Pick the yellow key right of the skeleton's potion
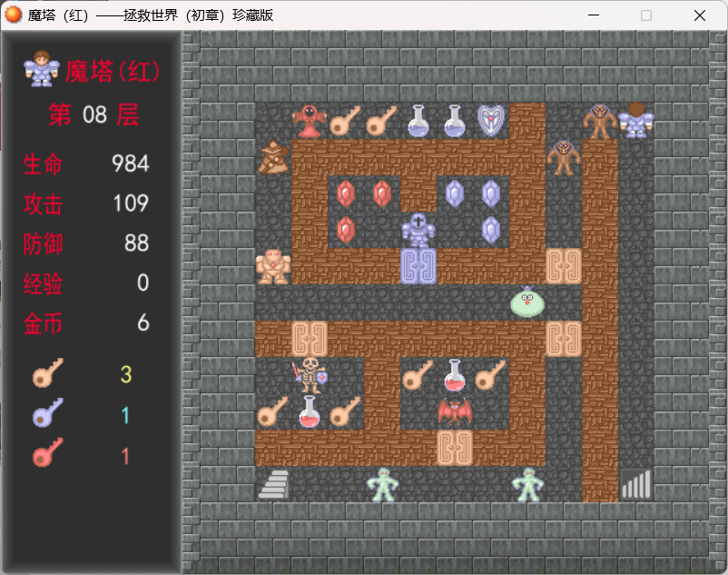728x575 pixels. tap(346, 411)
